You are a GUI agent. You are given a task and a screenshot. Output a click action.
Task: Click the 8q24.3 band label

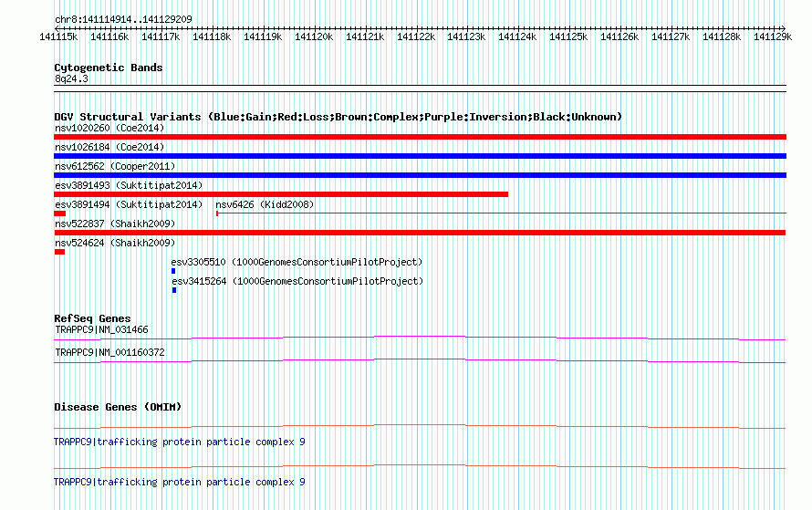(x=71, y=79)
